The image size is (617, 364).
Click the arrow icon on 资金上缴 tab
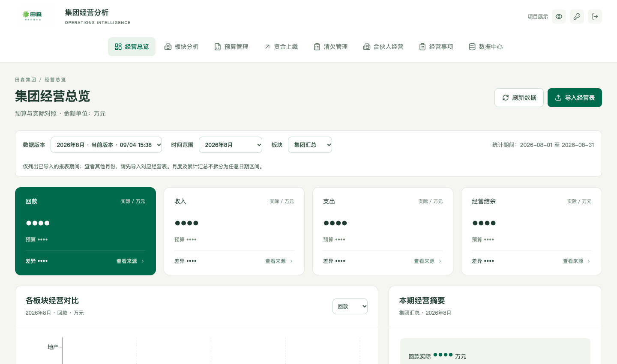point(267,47)
